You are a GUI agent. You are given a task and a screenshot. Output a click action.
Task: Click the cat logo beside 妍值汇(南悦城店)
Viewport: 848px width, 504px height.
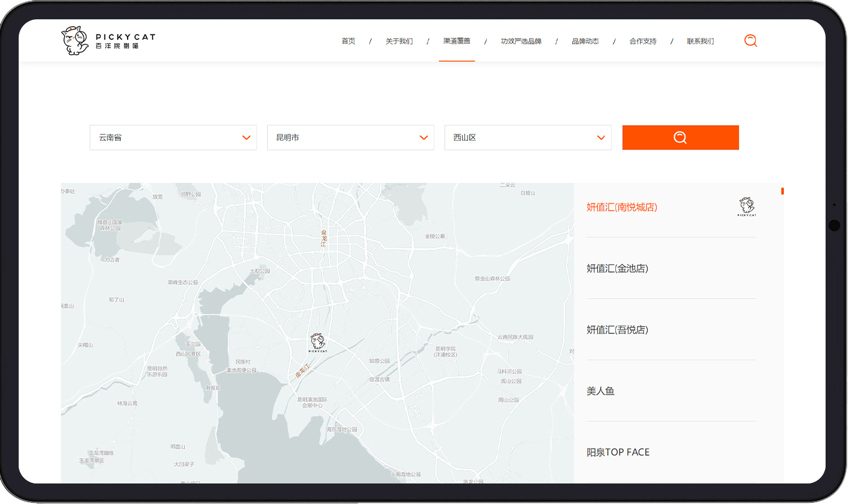(746, 207)
